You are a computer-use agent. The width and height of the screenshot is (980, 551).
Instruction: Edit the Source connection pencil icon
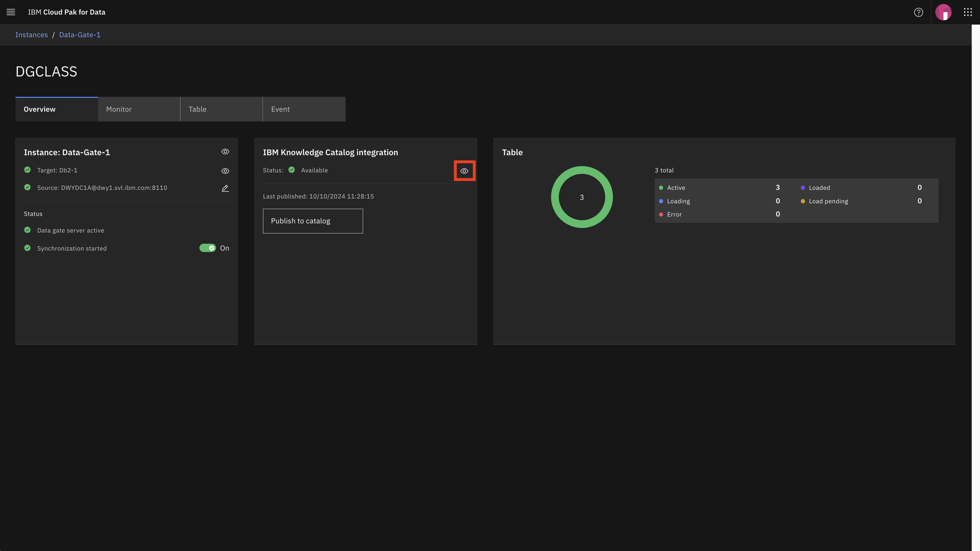(x=225, y=188)
